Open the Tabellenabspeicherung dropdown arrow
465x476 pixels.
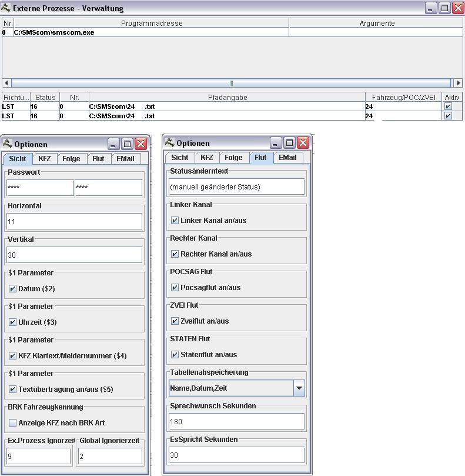click(299, 388)
